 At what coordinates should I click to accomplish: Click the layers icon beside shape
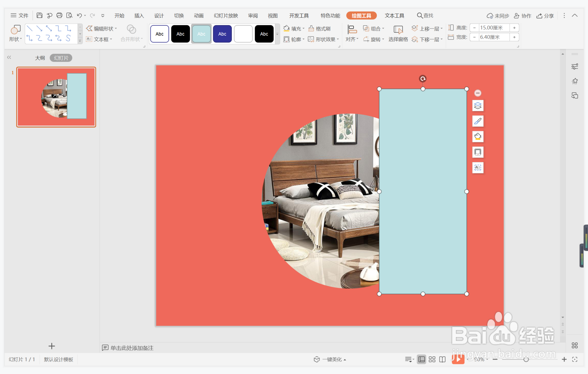click(477, 106)
